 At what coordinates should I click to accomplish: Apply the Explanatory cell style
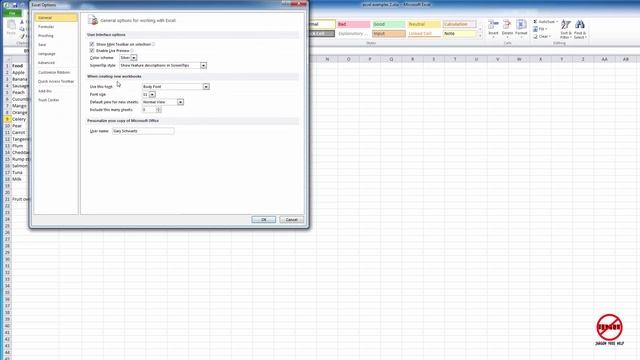click(353, 33)
